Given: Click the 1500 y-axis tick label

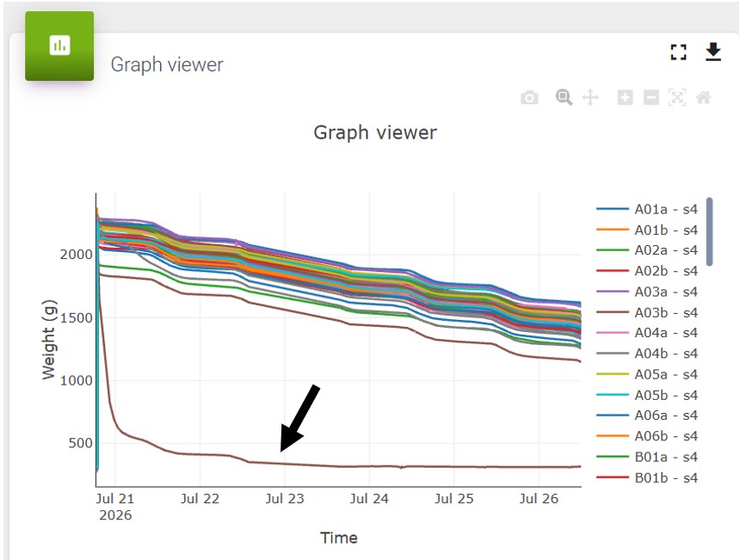Looking at the screenshot, I should point(76,317).
